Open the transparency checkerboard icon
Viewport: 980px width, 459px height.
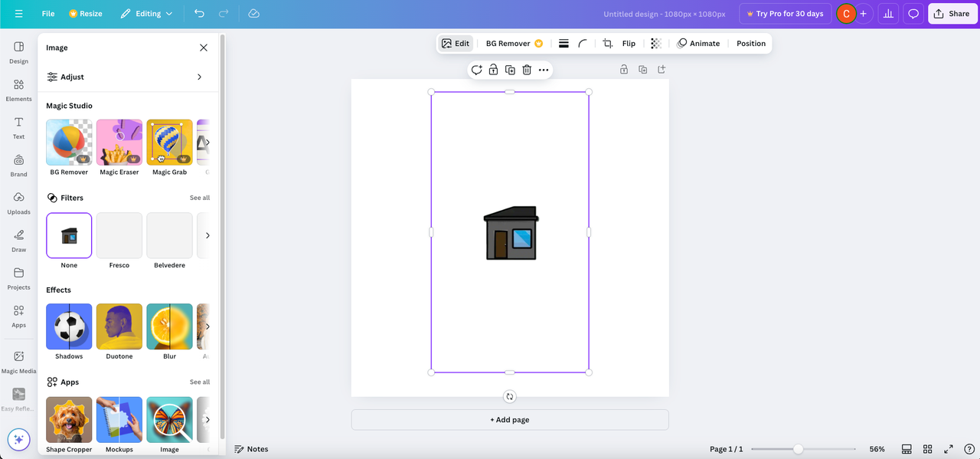[656, 44]
